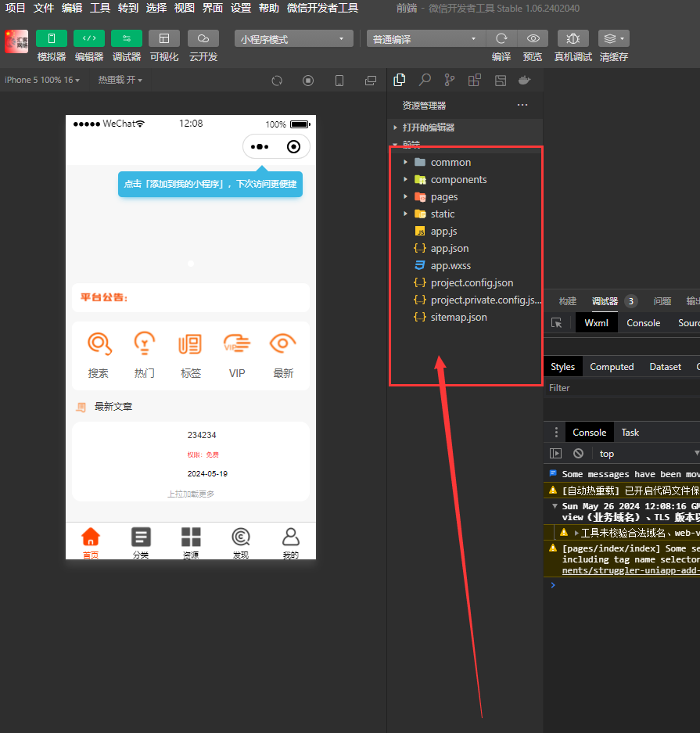Open the 项目 menu
The height and width of the screenshot is (733, 700).
15,8
